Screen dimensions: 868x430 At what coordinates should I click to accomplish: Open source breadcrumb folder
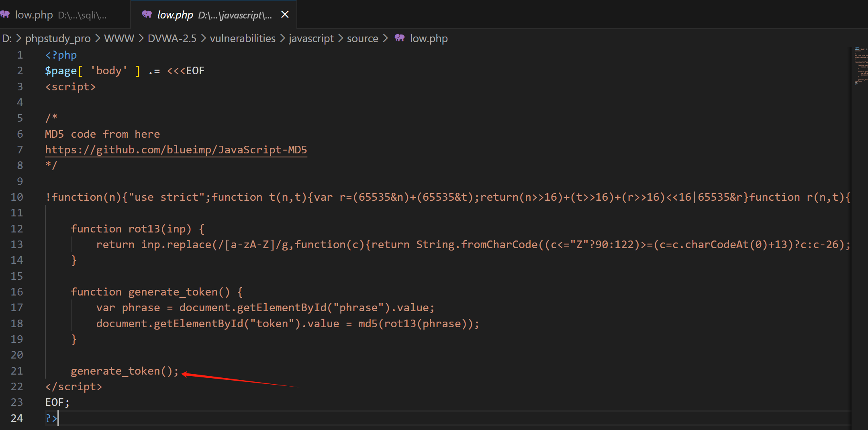pyautogui.click(x=362, y=39)
